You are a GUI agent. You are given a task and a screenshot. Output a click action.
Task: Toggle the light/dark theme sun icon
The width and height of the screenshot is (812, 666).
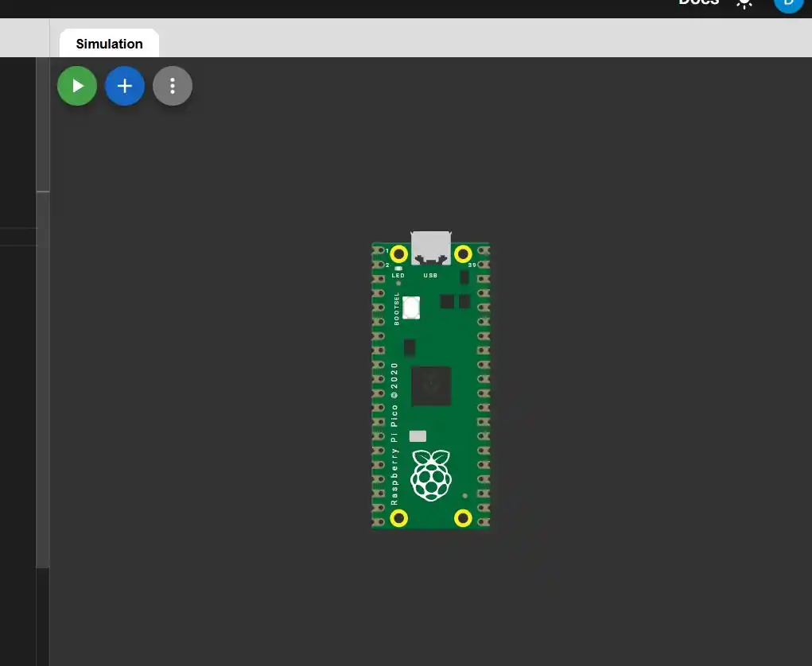744,4
